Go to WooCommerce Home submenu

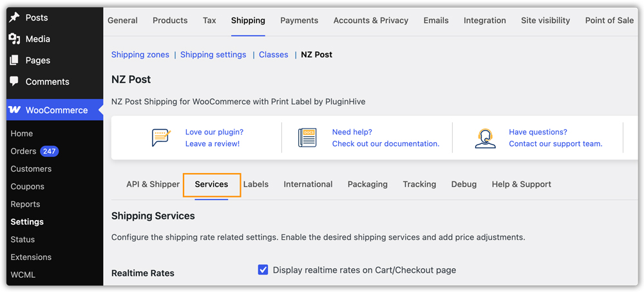click(22, 134)
